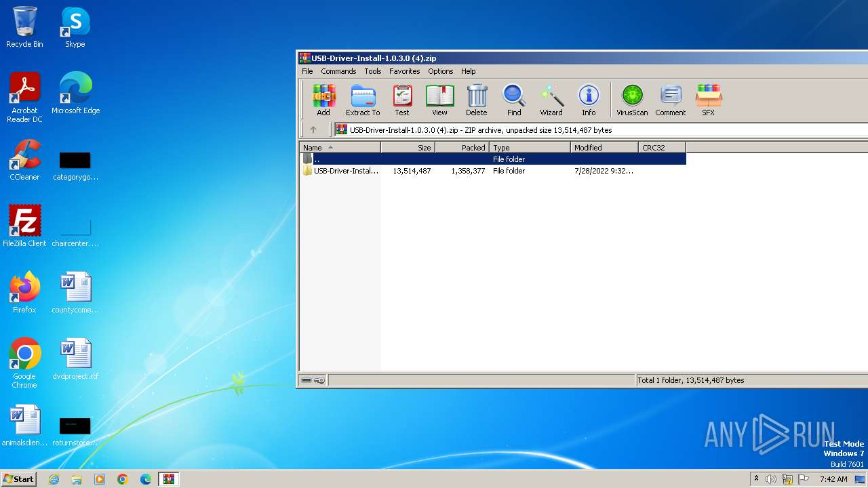The image size is (868, 488).
Task: Run the Test archive tool
Action: [x=402, y=100]
